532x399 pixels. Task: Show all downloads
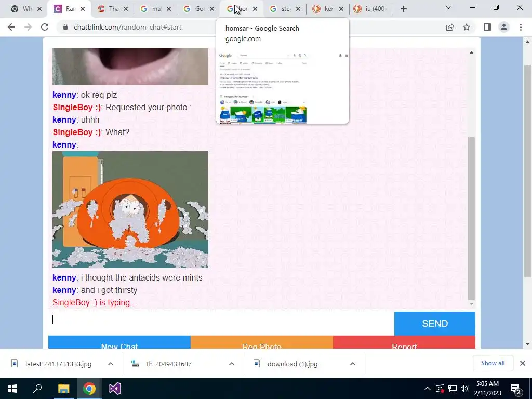tap(493, 363)
